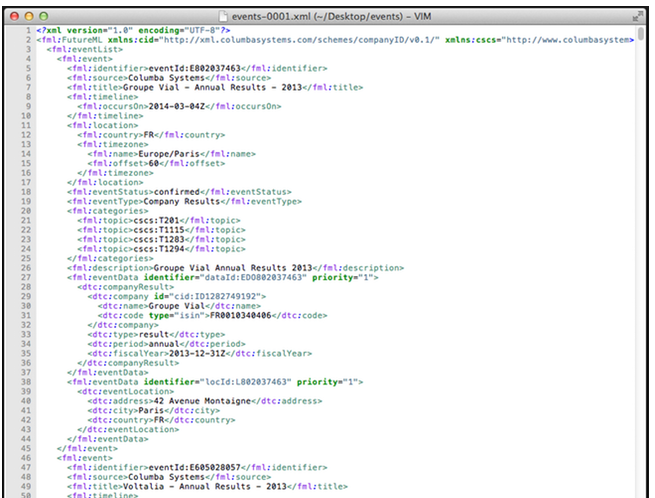Click opening fml:categories tag
Image resolution: width=655 pixels, height=498 pixels.
click(x=107, y=211)
